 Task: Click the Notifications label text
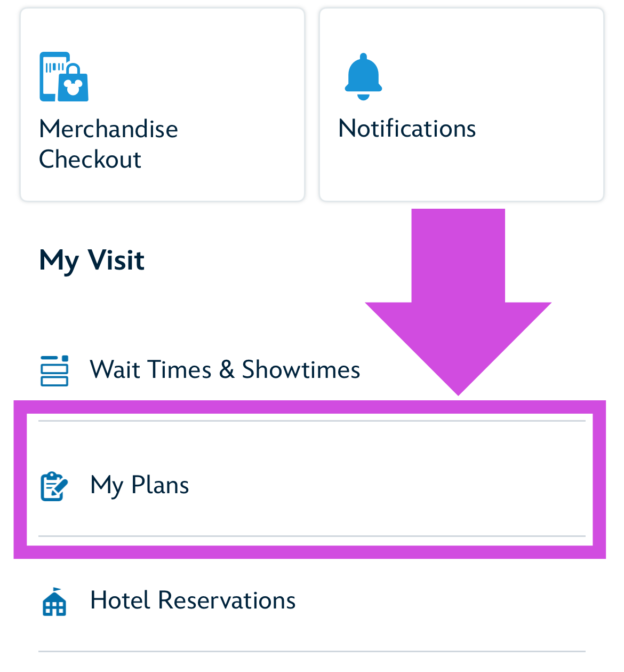coord(407,128)
